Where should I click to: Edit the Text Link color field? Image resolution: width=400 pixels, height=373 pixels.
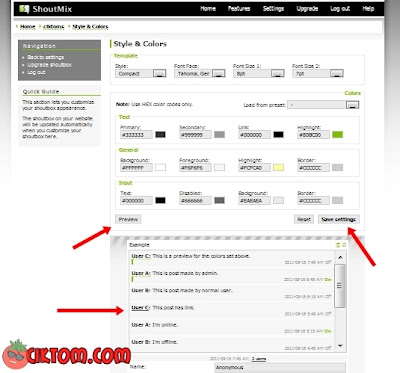tap(254, 135)
